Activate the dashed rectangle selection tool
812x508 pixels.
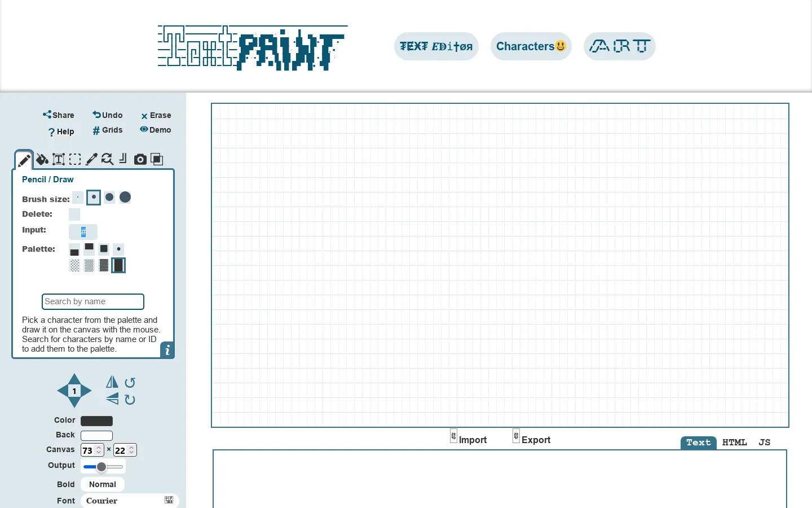(x=75, y=159)
